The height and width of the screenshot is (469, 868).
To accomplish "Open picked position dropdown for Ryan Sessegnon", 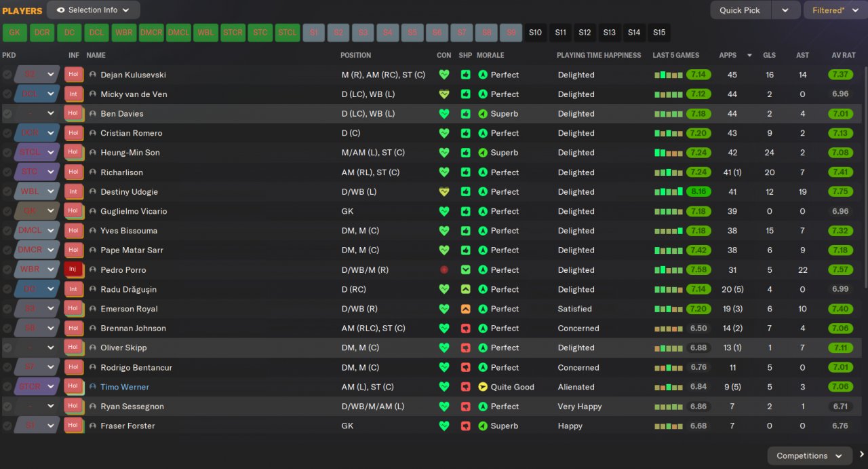I will pos(50,407).
